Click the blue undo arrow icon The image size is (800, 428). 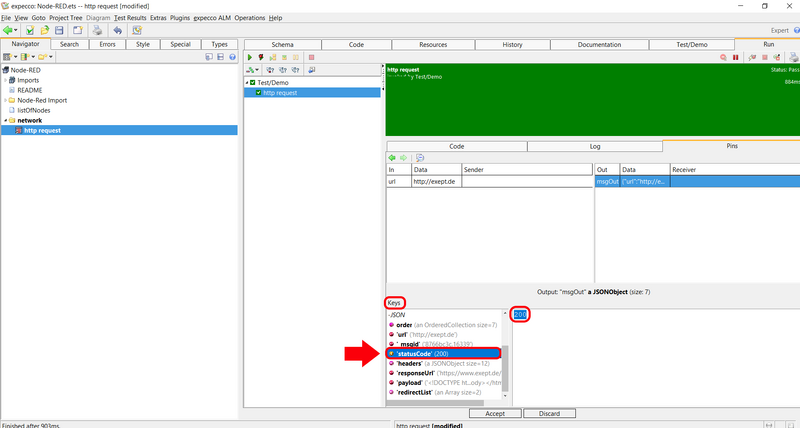coord(117,31)
